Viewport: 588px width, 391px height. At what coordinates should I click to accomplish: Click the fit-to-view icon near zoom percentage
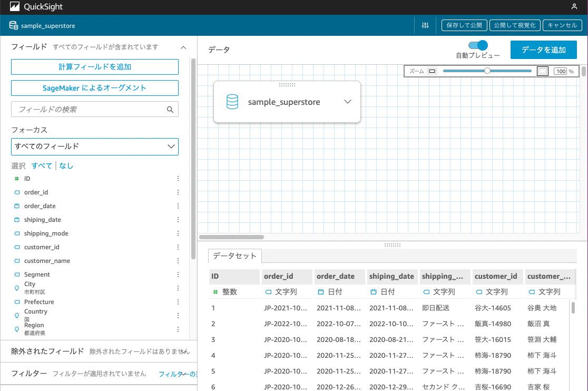[543, 71]
